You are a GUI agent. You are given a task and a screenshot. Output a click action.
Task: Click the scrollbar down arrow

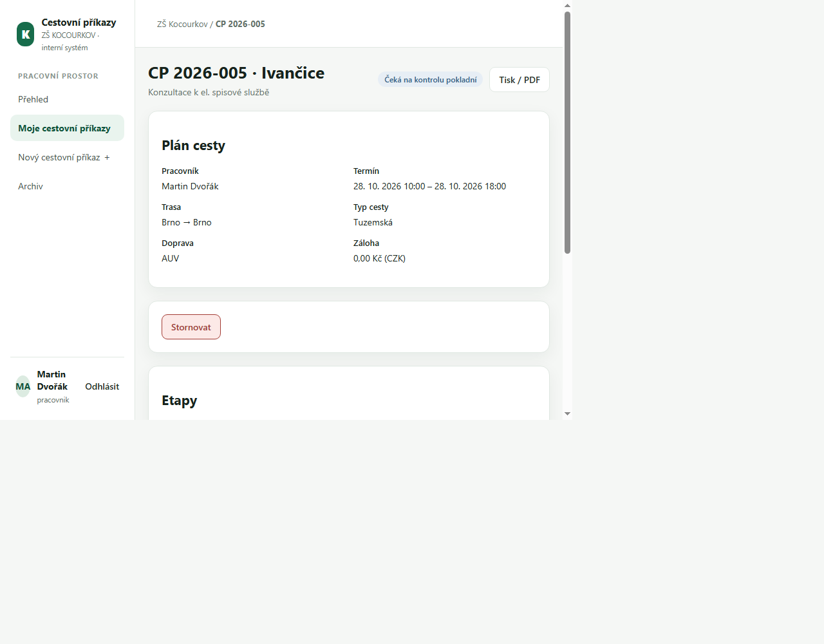(x=567, y=414)
